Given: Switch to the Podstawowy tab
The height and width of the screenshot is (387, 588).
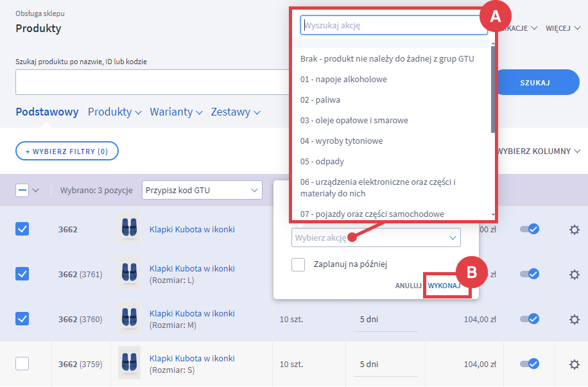Looking at the screenshot, I should click(47, 112).
